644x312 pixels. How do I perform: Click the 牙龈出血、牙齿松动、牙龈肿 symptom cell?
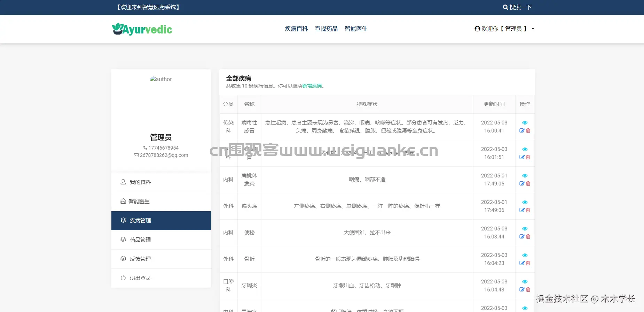[367, 286]
